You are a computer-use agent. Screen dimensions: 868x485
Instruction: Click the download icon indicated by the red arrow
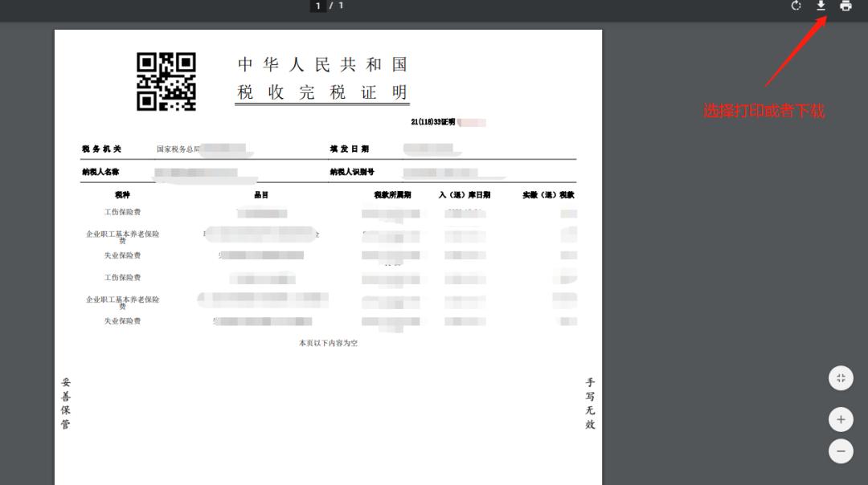tap(821, 6)
